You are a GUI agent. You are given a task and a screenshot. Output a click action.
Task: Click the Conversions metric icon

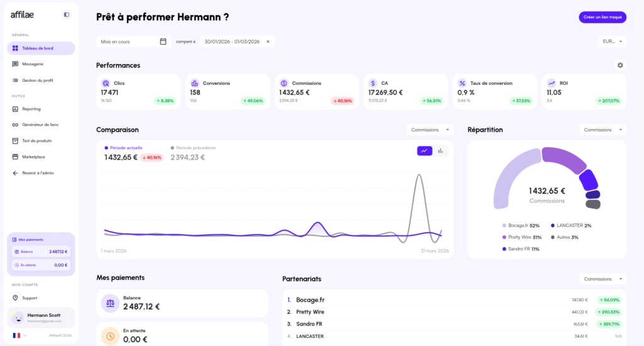click(x=194, y=83)
